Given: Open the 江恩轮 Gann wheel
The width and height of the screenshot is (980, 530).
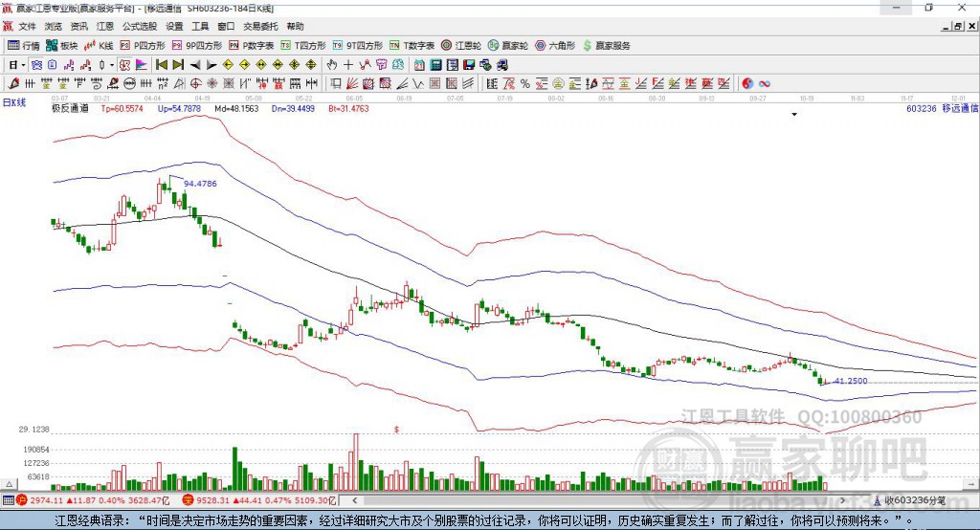Looking at the screenshot, I should click(x=461, y=46).
